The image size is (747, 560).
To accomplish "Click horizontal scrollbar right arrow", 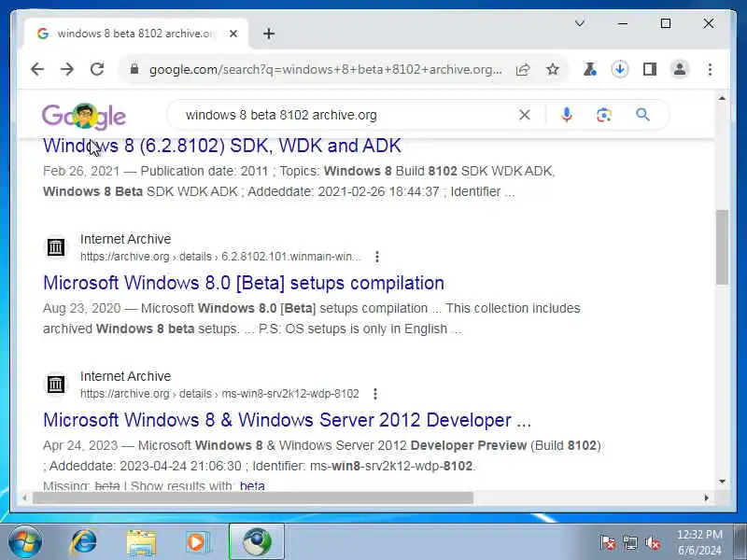I will 706,497.
